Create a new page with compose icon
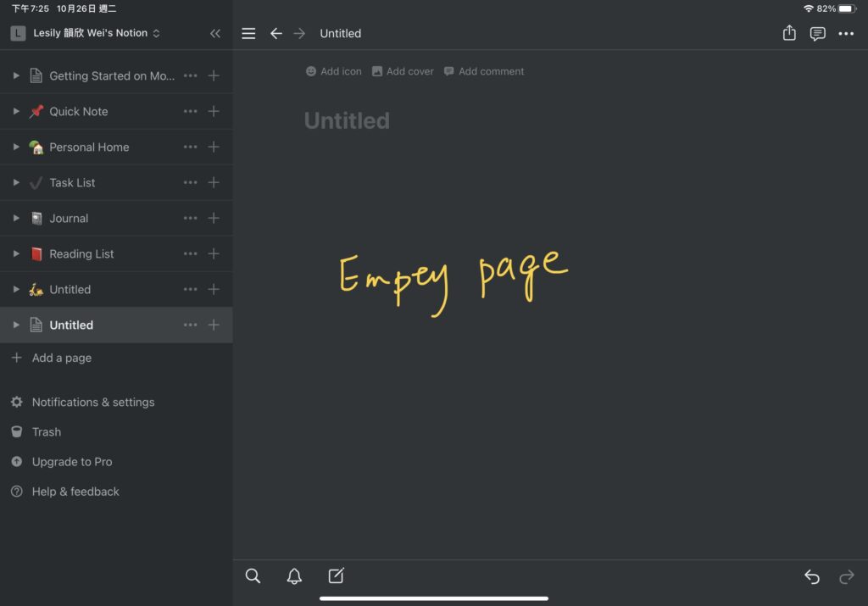This screenshot has width=868, height=606. point(336,576)
